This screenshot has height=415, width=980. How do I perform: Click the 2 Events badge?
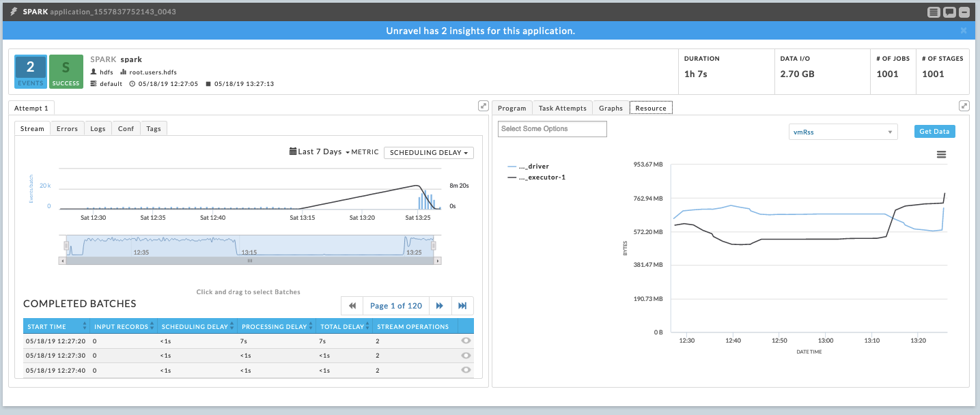(30, 72)
